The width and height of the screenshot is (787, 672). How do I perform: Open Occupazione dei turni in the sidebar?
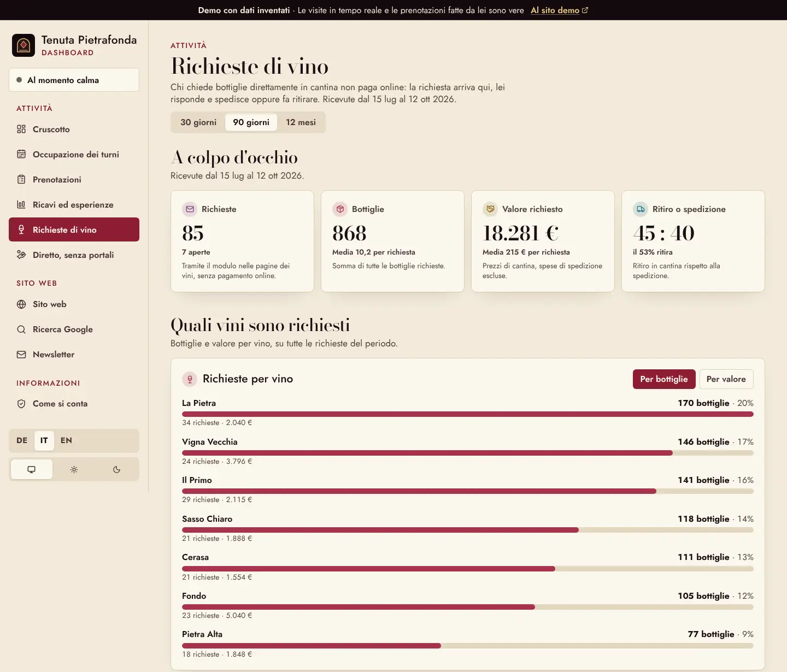[x=74, y=155]
